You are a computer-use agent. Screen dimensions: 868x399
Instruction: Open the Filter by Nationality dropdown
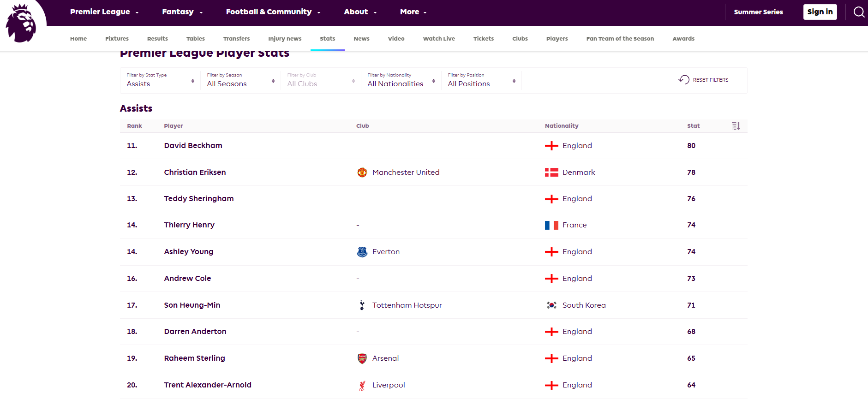(x=401, y=81)
